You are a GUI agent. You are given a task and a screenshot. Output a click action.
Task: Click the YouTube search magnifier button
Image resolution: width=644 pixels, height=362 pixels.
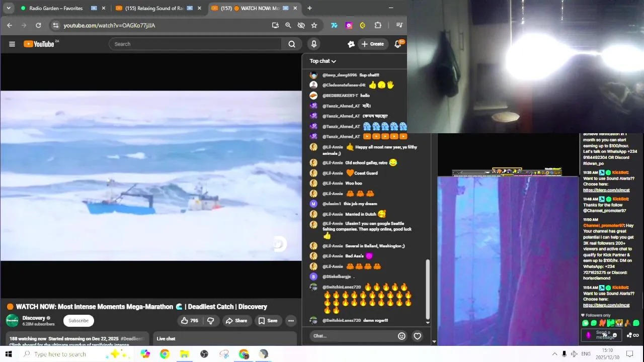[292, 44]
